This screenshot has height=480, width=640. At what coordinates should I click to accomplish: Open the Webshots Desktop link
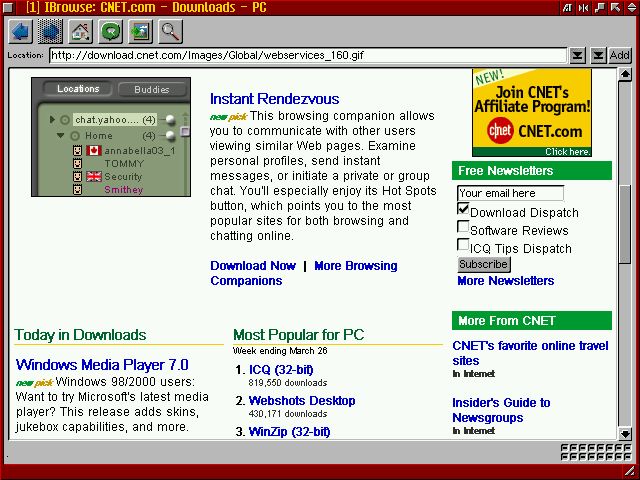coord(302,401)
